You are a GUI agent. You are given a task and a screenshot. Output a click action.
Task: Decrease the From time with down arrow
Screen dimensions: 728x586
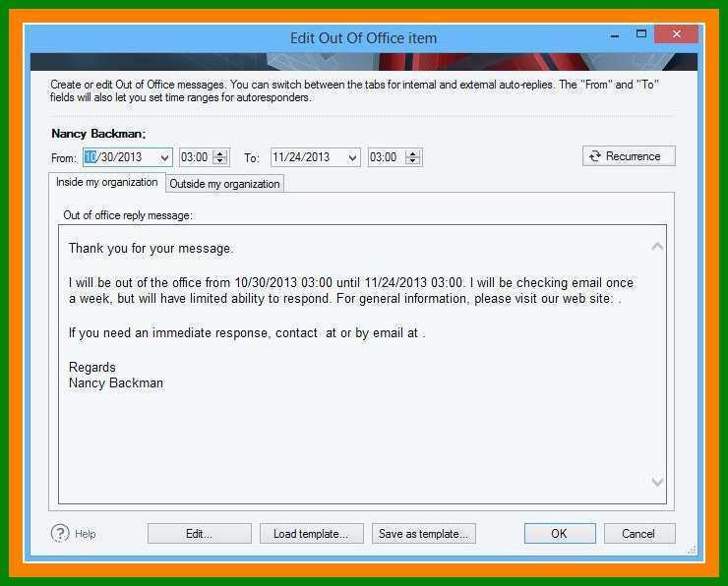coord(220,161)
